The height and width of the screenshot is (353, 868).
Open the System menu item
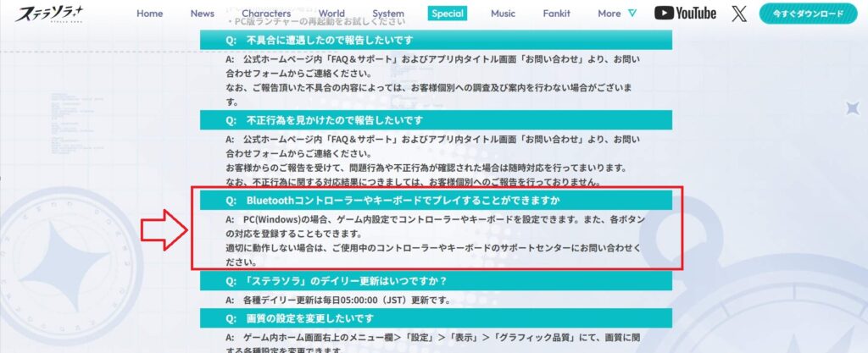tap(388, 14)
